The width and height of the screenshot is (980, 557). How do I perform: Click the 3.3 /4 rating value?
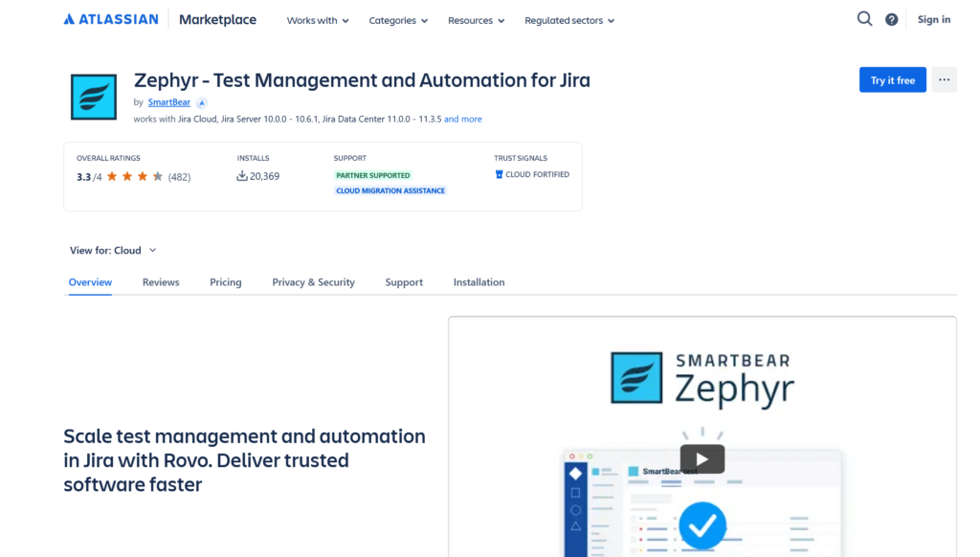pyautogui.click(x=89, y=177)
